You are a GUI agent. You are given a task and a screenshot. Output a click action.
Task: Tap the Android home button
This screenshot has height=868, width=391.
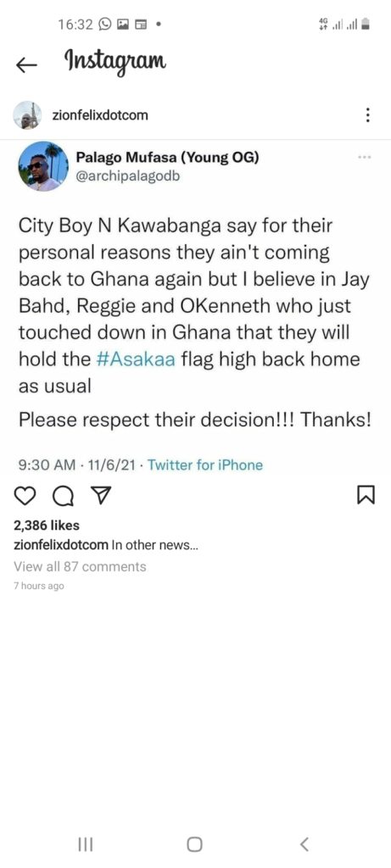(x=194, y=844)
